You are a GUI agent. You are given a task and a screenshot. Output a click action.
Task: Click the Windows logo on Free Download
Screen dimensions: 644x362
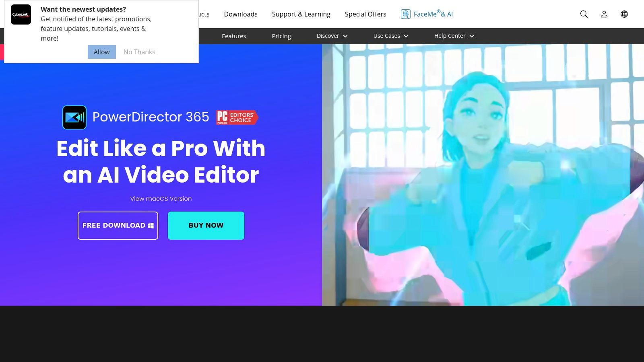click(151, 226)
